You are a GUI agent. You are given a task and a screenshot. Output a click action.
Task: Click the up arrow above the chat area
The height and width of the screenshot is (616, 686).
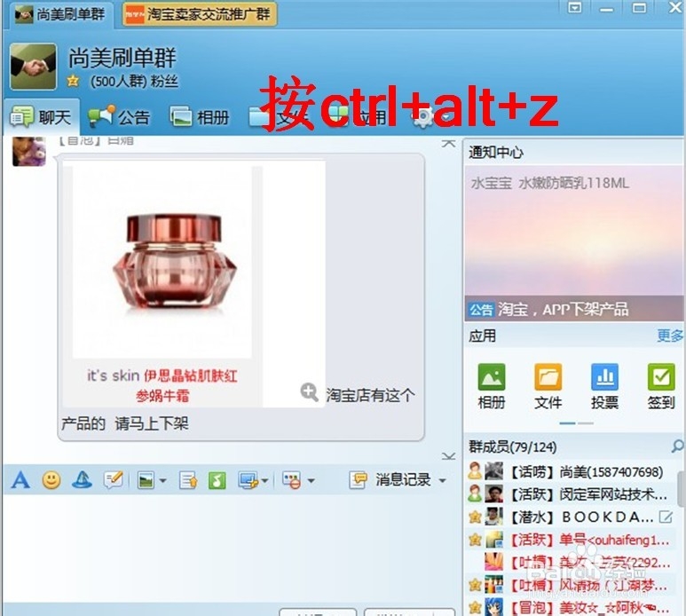pyautogui.click(x=448, y=143)
